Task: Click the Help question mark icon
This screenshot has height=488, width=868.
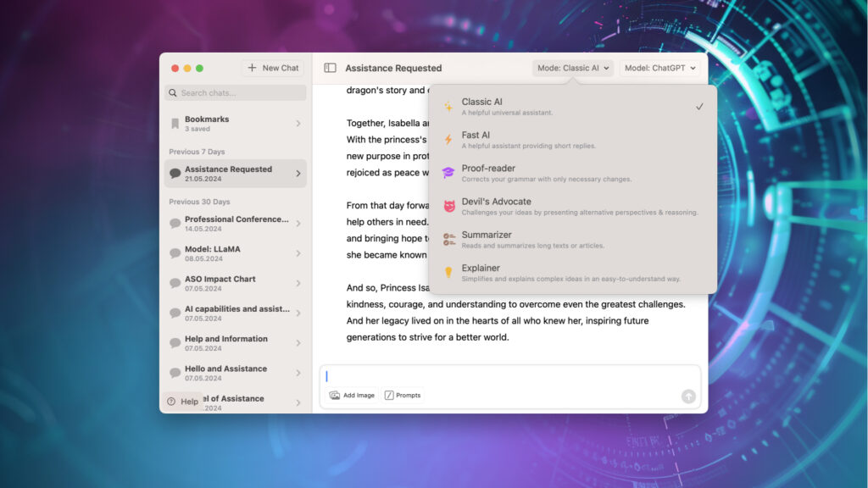Action: (171, 402)
